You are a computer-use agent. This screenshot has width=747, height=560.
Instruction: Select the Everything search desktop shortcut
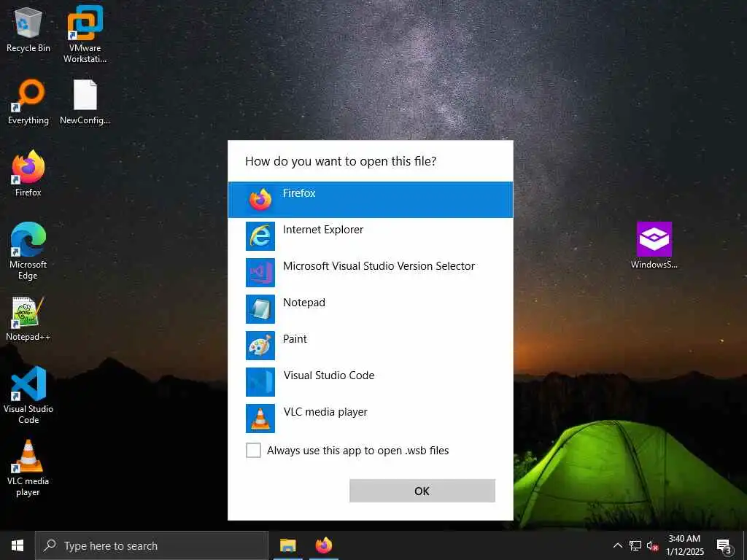tap(28, 102)
